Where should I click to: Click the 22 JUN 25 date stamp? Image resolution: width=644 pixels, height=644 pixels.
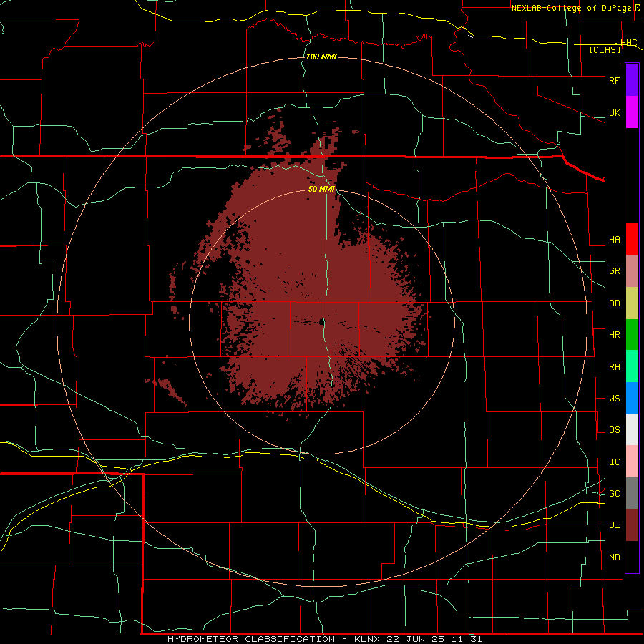tap(416, 639)
